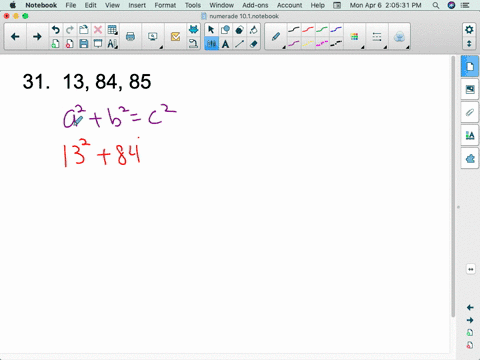The image size is (480, 360).
Task: Open the color palette dropdown
Action: [355, 37]
